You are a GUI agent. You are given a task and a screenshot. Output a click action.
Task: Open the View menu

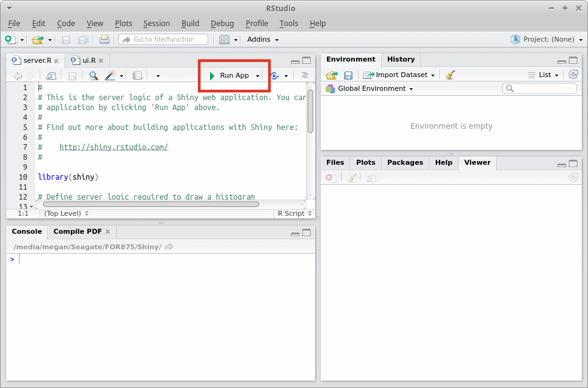coord(95,23)
